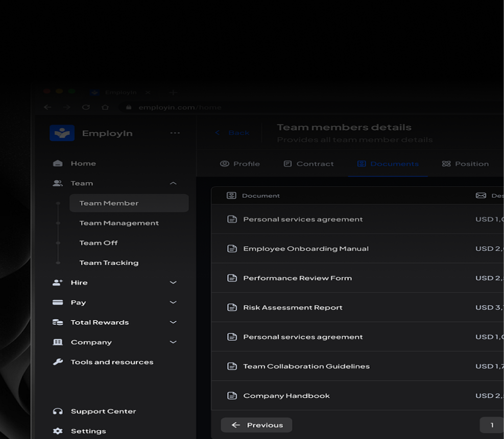The image size is (504, 439).
Task: Collapse the Team section chevron
Action: pyautogui.click(x=173, y=183)
